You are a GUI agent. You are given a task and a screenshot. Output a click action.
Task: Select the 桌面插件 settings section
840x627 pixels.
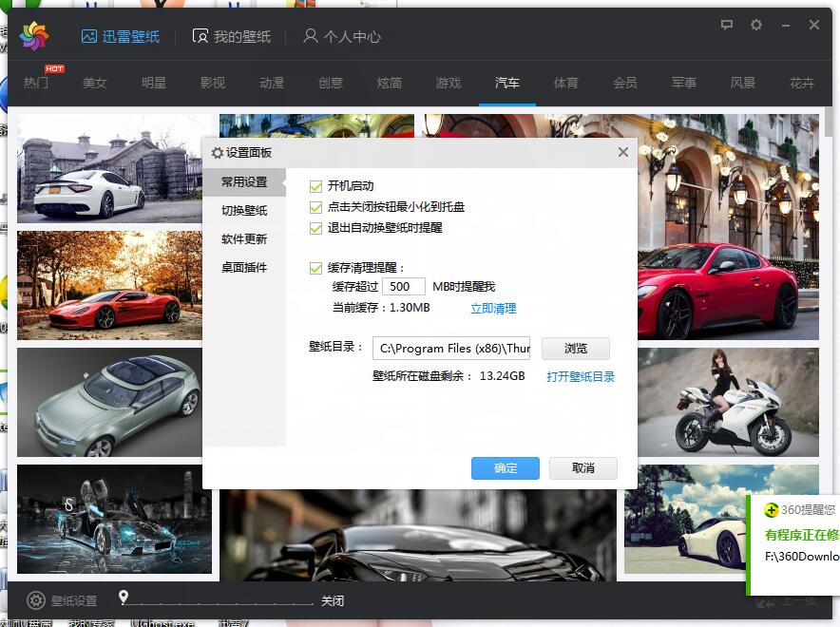[x=245, y=267]
